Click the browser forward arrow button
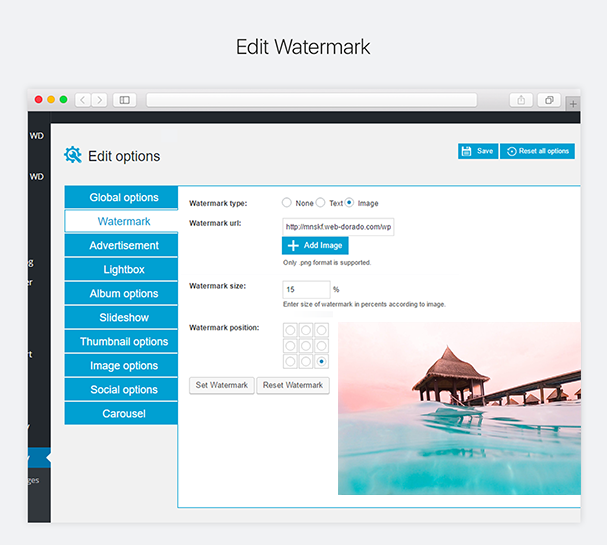607x545 pixels. tap(97, 100)
